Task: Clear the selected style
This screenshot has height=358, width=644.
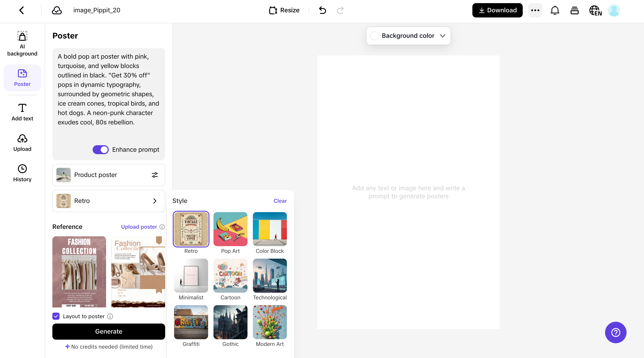Action: [280, 201]
